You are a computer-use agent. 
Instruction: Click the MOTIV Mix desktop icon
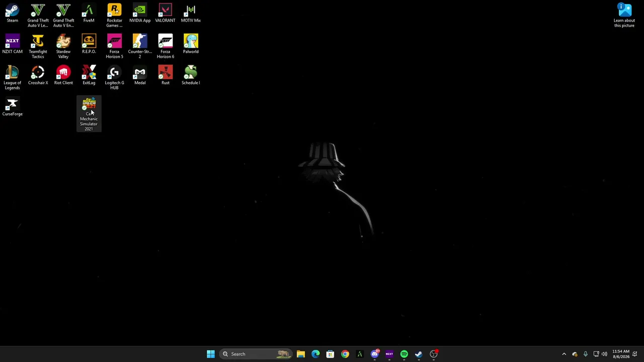191,14
